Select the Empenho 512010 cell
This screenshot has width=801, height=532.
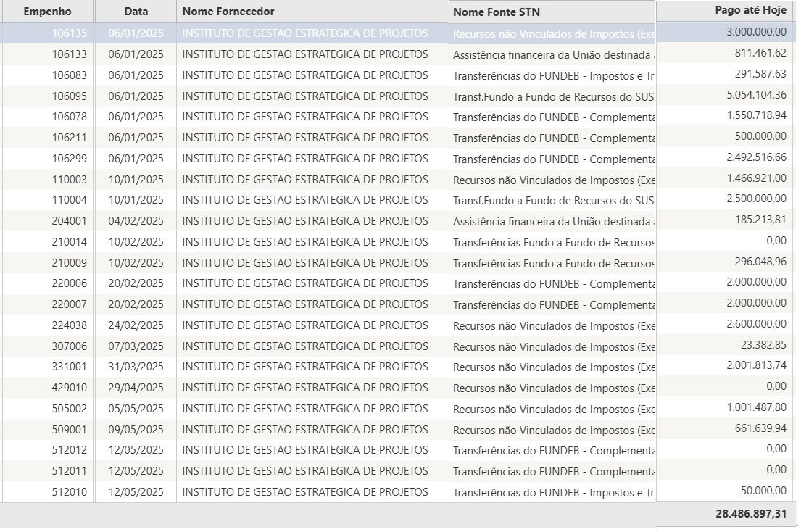pyautogui.click(x=69, y=492)
